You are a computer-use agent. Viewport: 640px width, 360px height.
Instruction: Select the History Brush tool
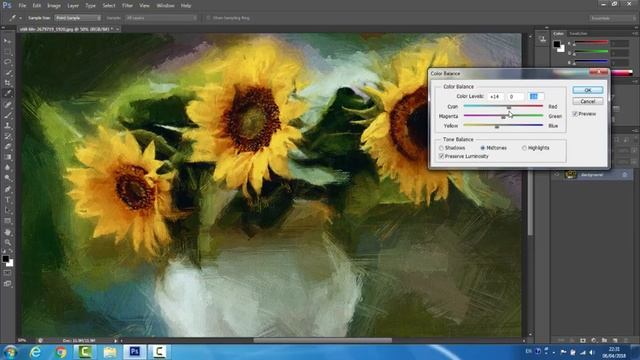coord(8,136)
